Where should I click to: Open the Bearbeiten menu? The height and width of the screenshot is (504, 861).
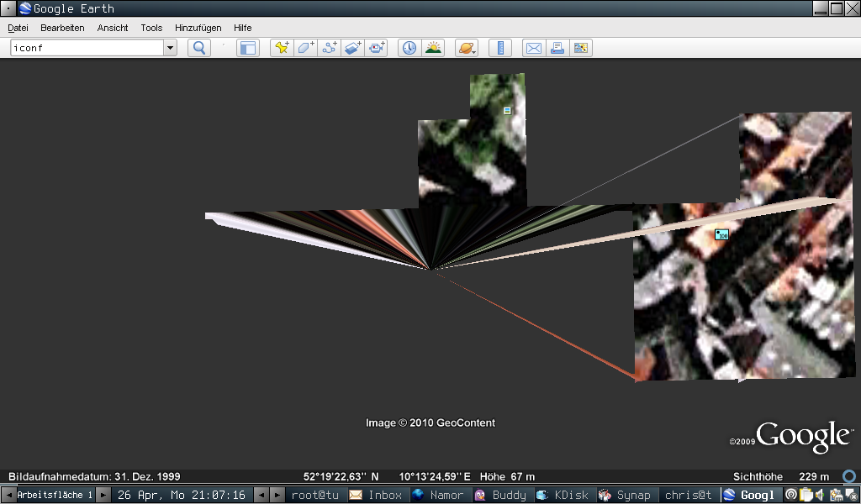[62, 28]
